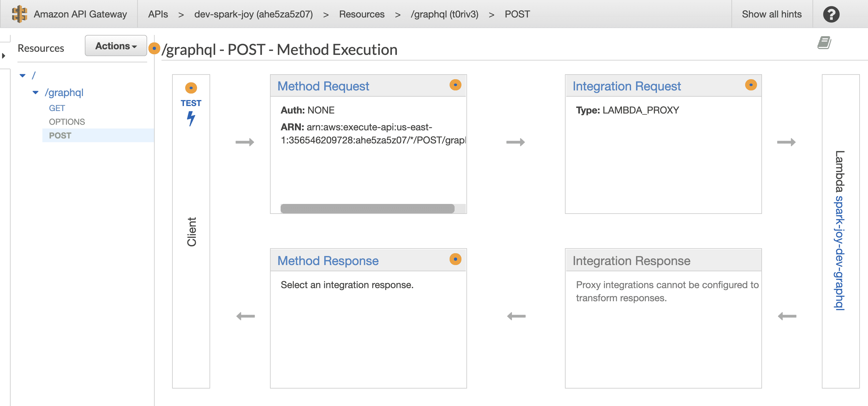Open dev-spark-joy breadcrumb item
Image resolution: width=868 pixels, height=406 pixels.
(253, 14)
